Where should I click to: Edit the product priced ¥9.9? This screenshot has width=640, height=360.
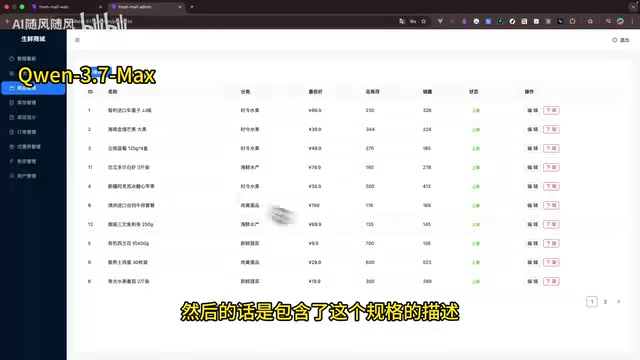click(533, 243)
